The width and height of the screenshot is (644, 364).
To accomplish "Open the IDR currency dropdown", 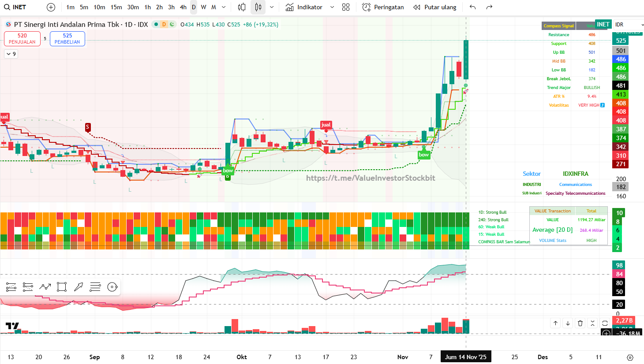I will (x=629, y=25).
